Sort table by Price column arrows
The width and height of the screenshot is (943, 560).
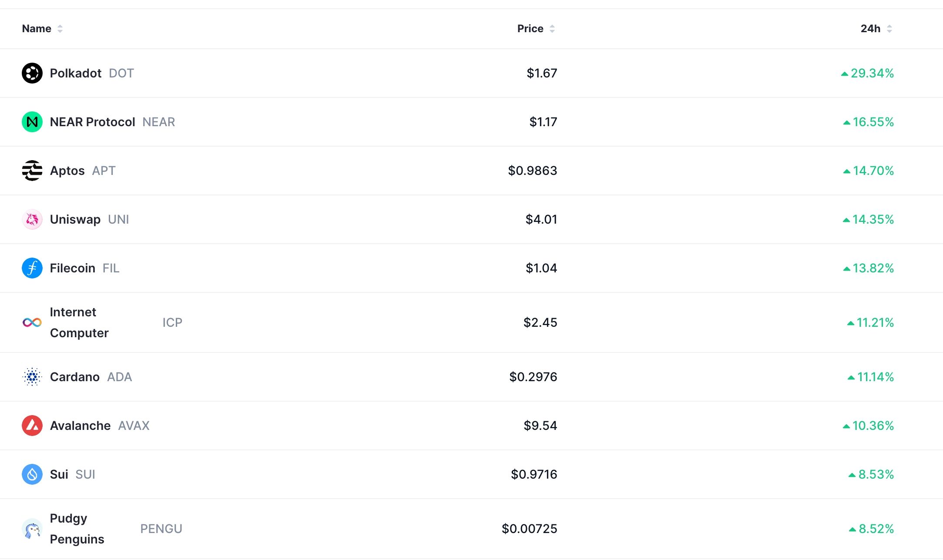pyautogui.click(x=552, y=29)
